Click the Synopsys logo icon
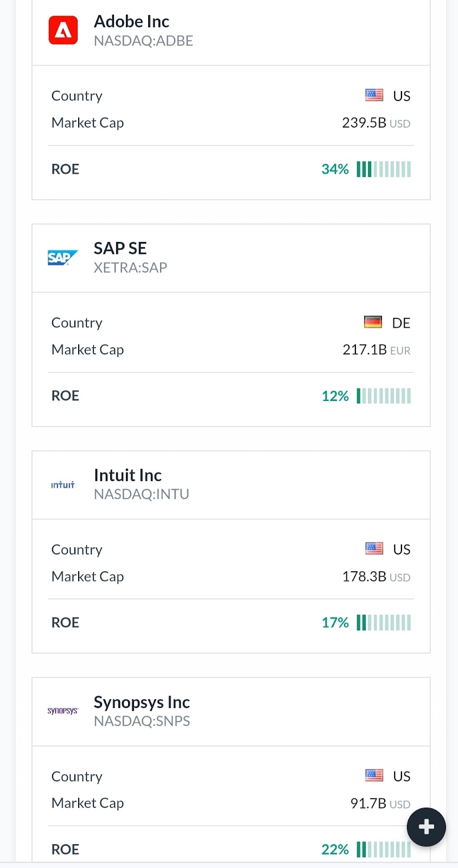This screenshot has width=458, height=868. click(x=63, y=711)
